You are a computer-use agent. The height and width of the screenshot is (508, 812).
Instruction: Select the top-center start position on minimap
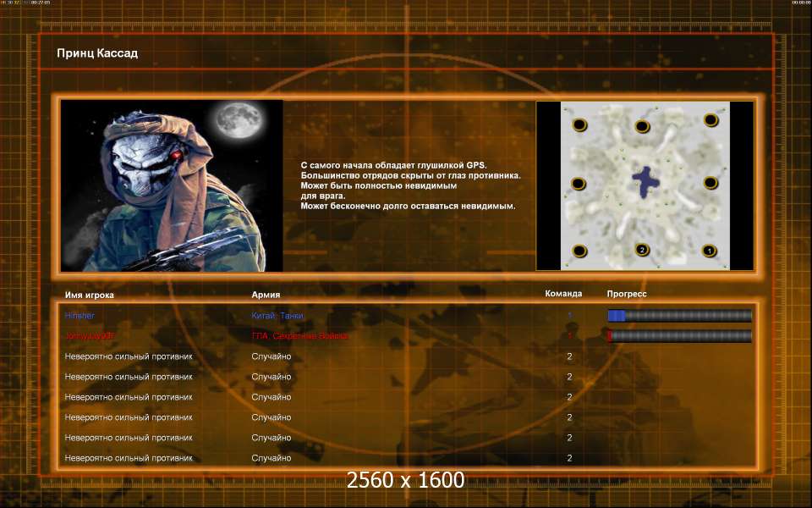point(642,126)
